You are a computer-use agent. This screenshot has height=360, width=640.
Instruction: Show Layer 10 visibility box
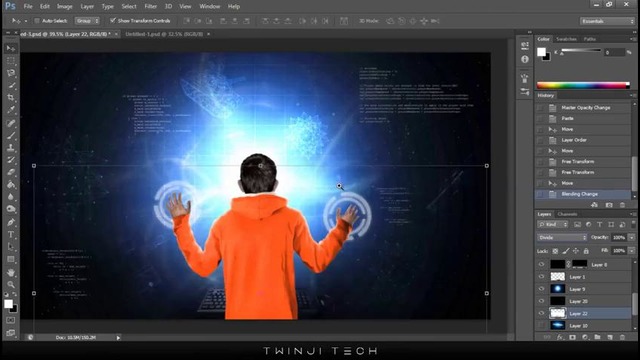tap(541, 326)
